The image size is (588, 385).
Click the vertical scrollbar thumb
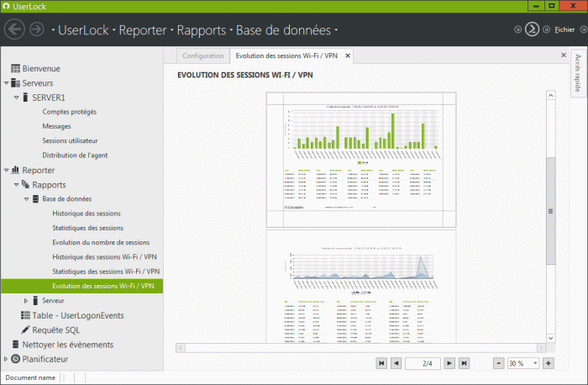[550, 211]
